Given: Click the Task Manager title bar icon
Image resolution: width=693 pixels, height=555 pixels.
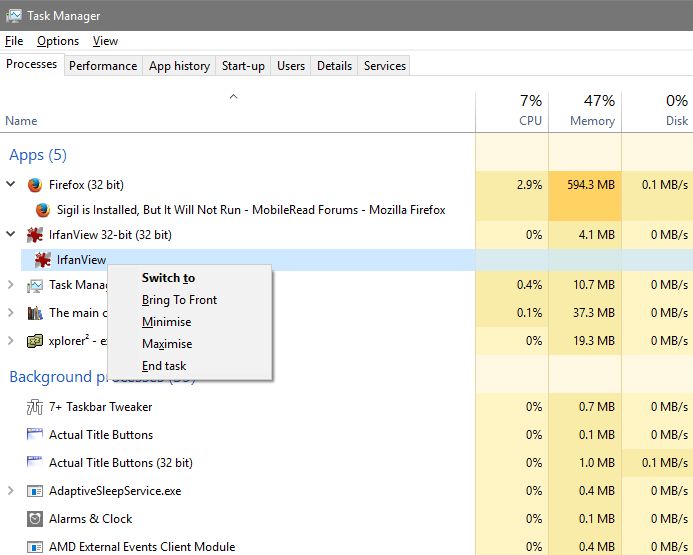Looking at the screenshot, I should pyautogui.click(x=13, y=15).
